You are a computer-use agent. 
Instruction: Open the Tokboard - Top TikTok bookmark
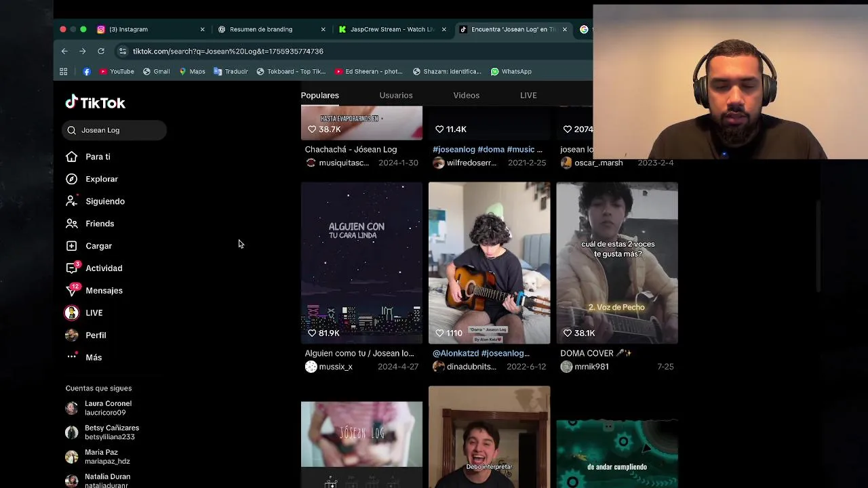[291, 71]
